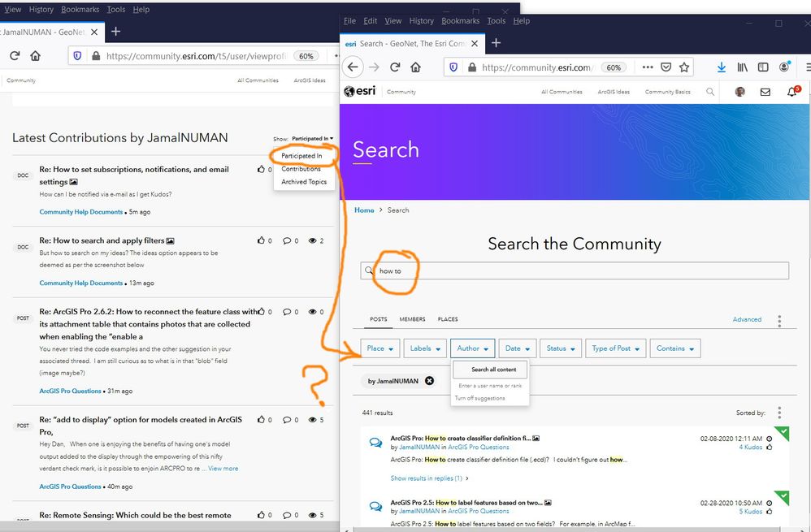Expand Labels filter dropdown

point(425,348)
